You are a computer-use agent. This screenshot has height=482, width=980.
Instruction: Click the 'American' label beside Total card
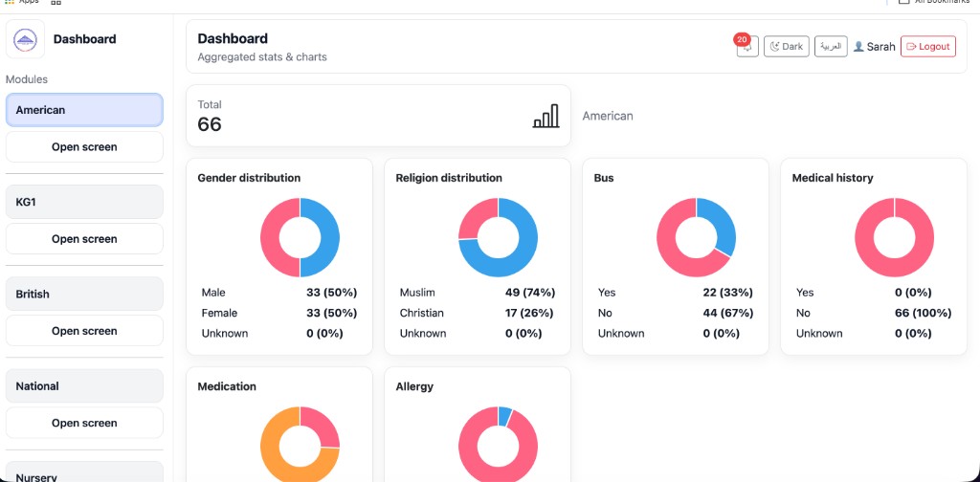[x=608, y=116]
